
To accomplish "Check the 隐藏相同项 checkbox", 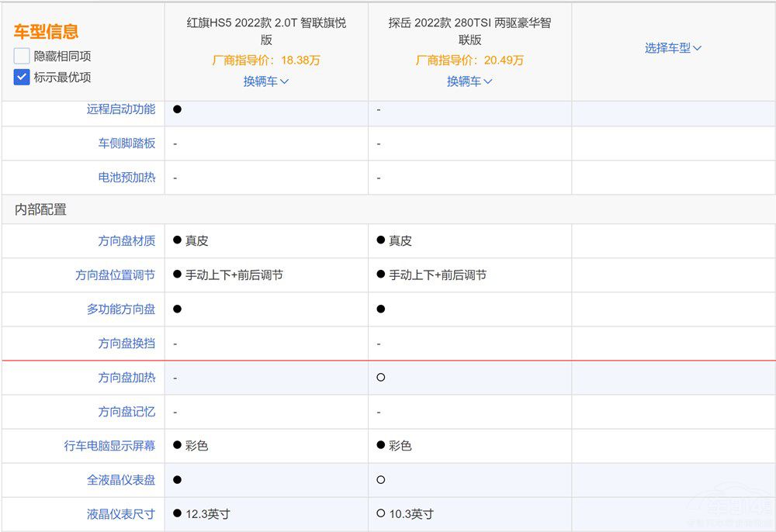I will coord(22,56).
